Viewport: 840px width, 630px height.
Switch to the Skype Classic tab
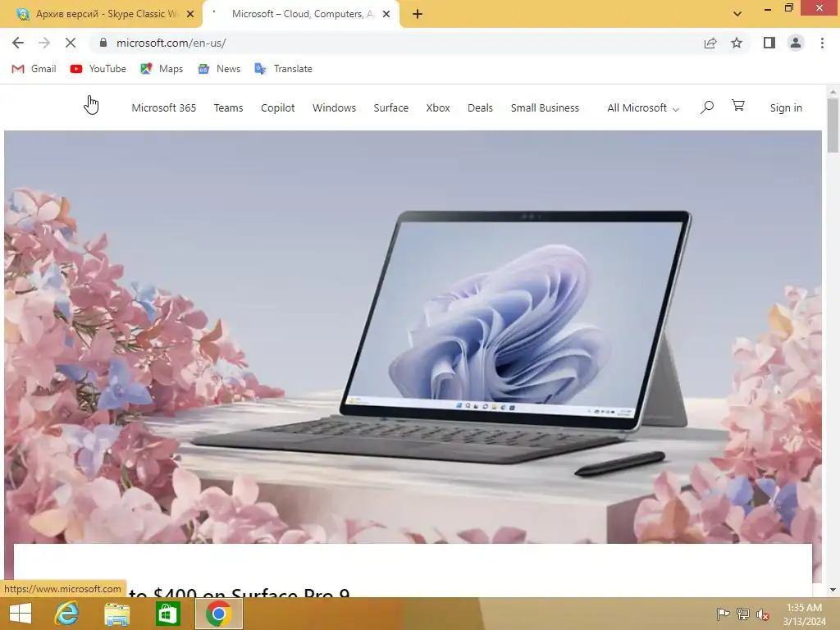[101, 15]
